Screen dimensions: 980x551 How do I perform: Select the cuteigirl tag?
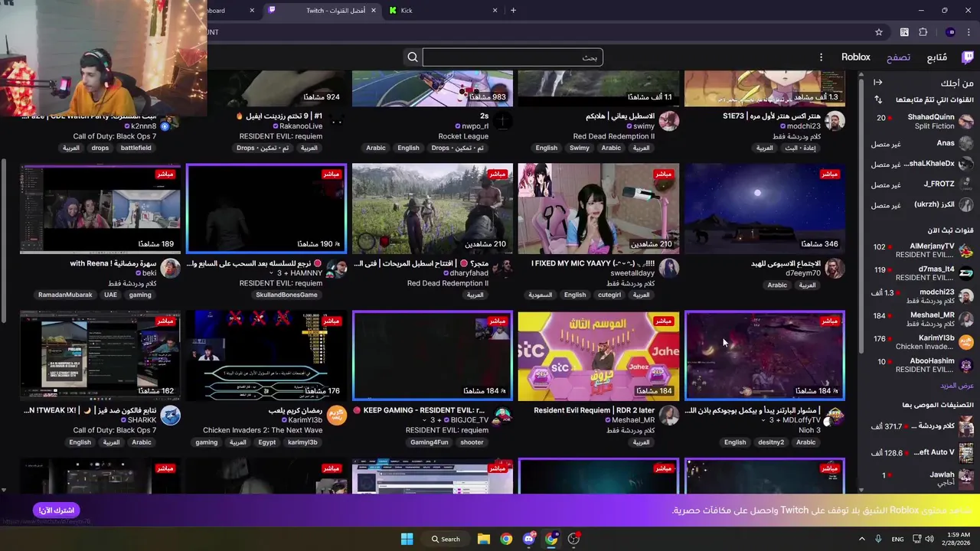[x=609, y=295]
